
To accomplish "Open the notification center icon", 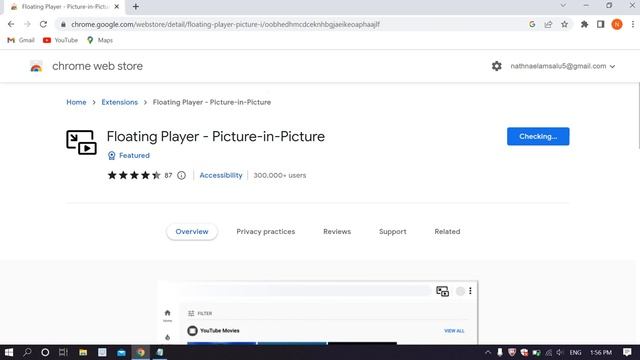I will point(627,352).
